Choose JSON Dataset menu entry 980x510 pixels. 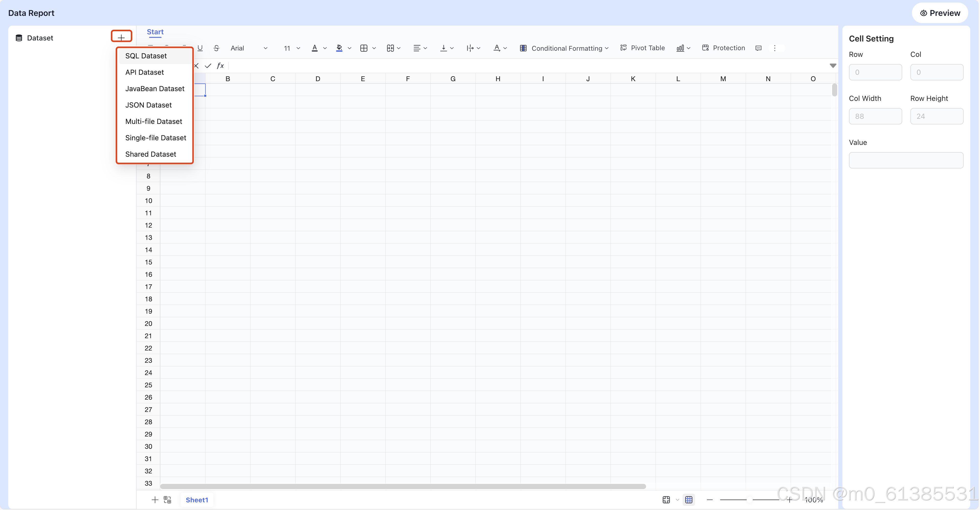pyautogui.click(x=148, y=105)
